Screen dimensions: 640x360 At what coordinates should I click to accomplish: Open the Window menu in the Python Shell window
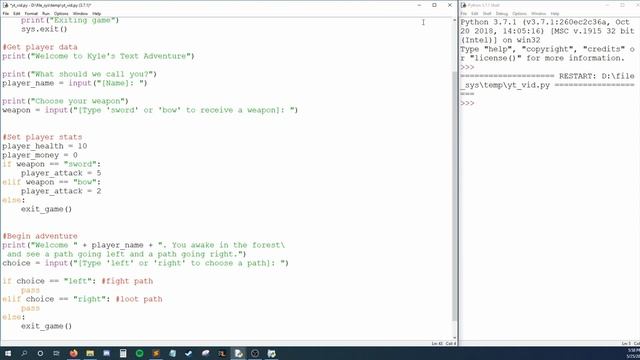coord(538,13)
